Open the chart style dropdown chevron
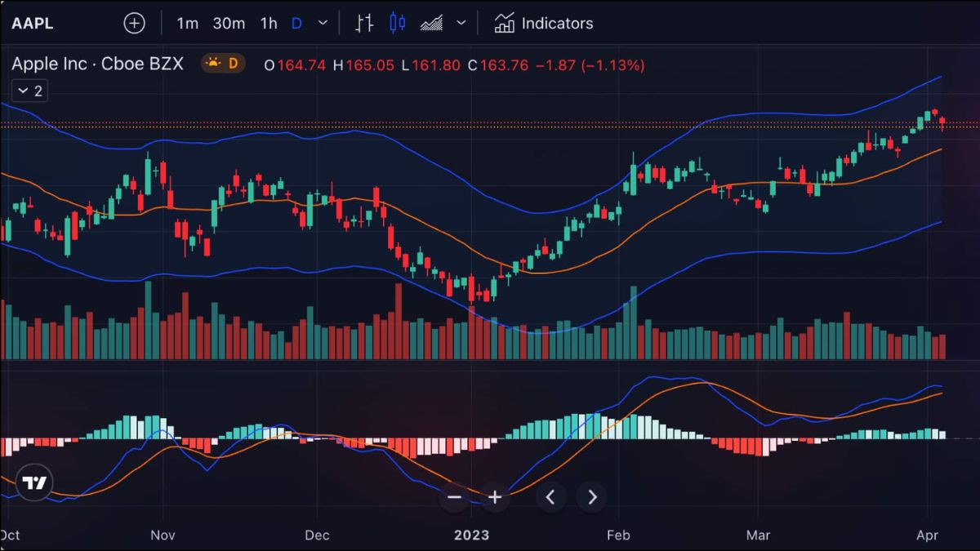This screenshot has height=551, width=980. coord(461,23)
